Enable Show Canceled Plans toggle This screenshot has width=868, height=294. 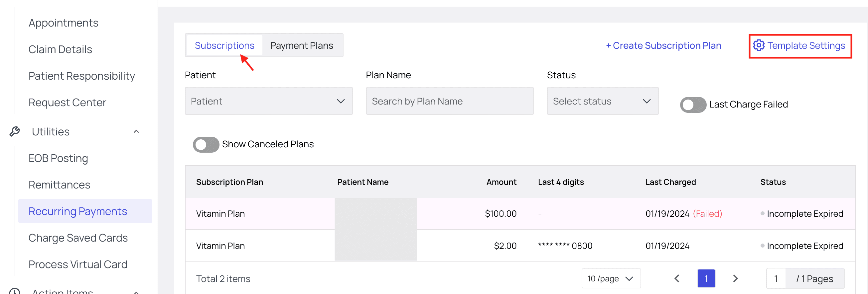click(x=206, y=145)
